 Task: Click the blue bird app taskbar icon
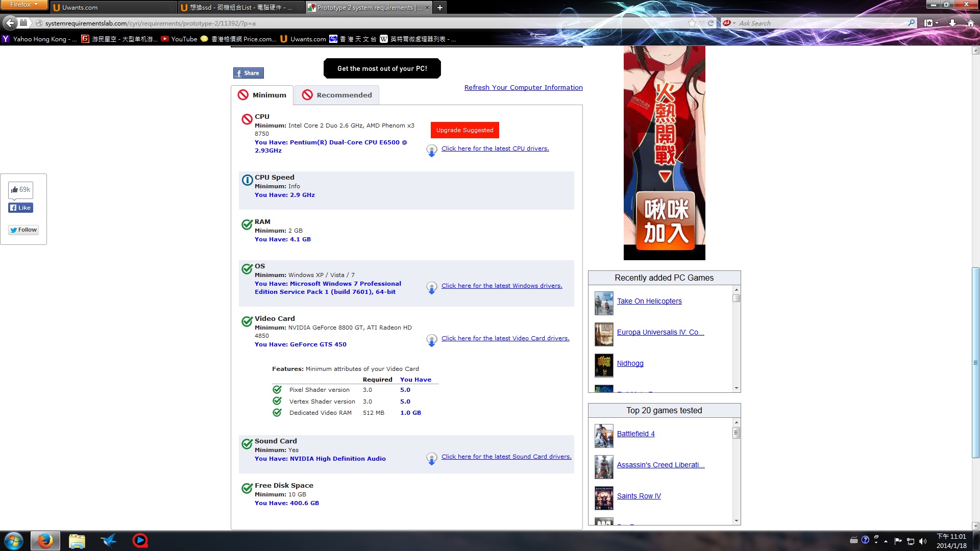(x=108, y=541)
